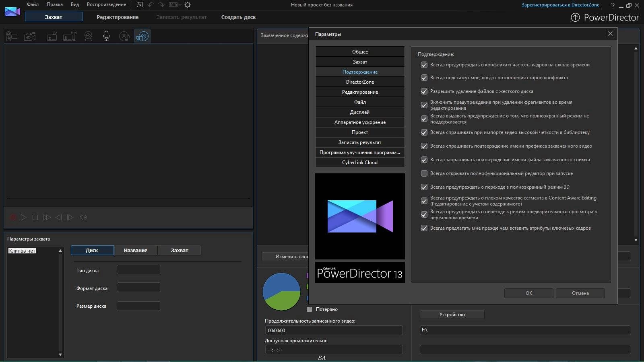Select capture from webcam icon
The image size is (644, 362).
tap(88, 37)
